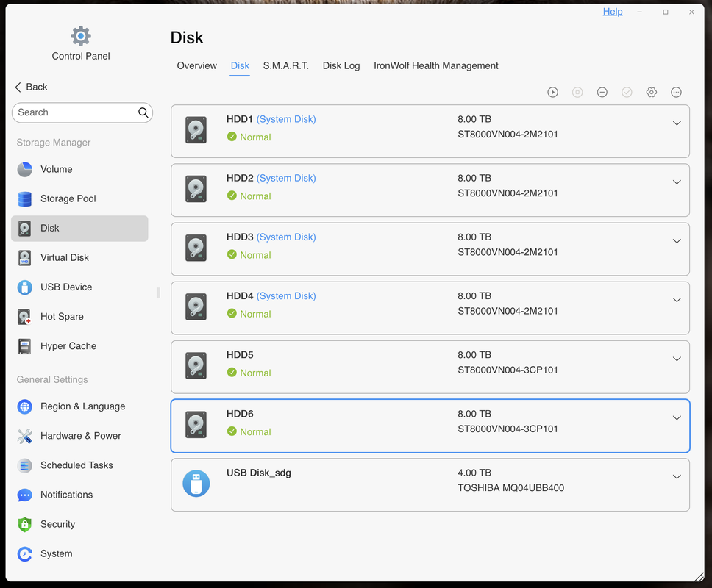
Task: Click the Notifications speech bubble icon
Action: [24, 495]
